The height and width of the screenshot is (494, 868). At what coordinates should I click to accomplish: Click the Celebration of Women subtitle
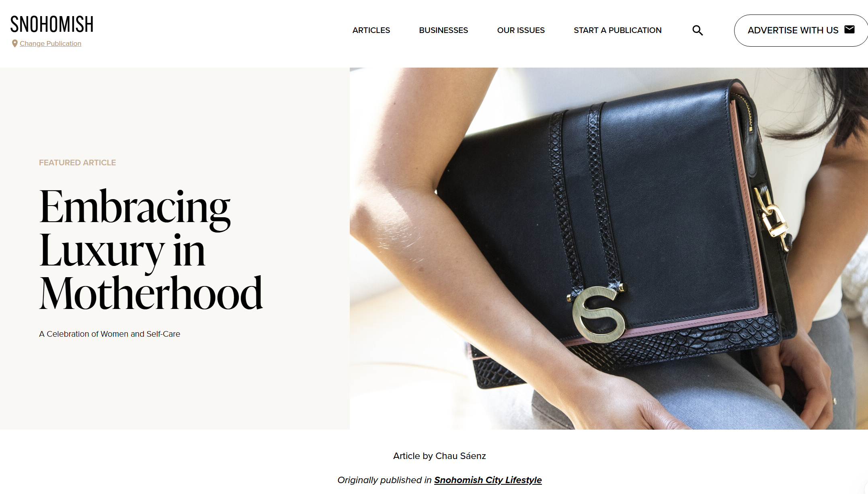109,334
